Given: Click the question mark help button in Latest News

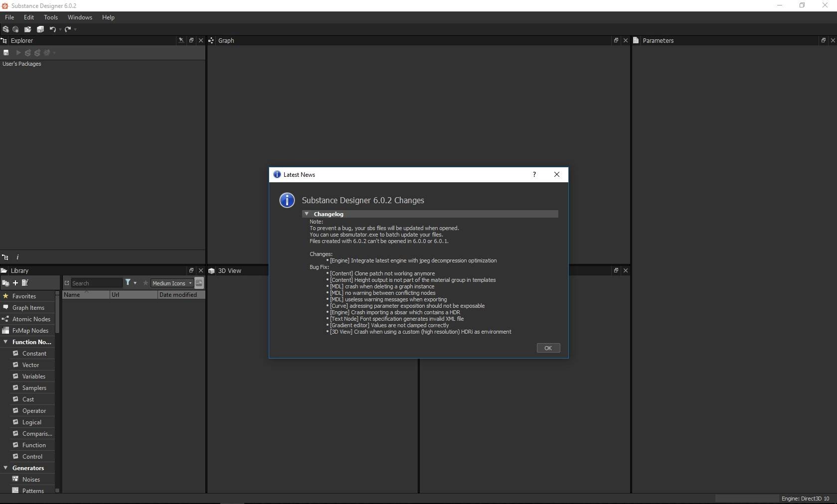Looking at the screenshot, I should click(x=534, y=174).
